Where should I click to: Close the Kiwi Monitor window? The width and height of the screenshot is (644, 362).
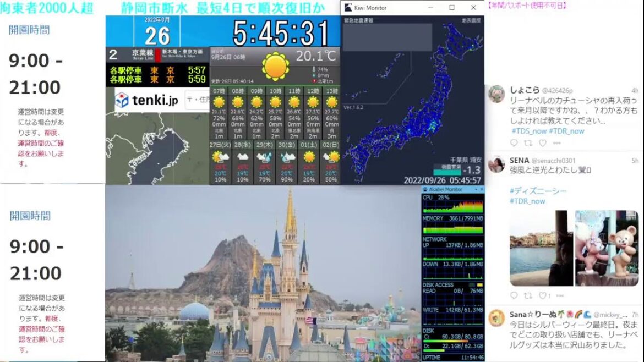473,7
